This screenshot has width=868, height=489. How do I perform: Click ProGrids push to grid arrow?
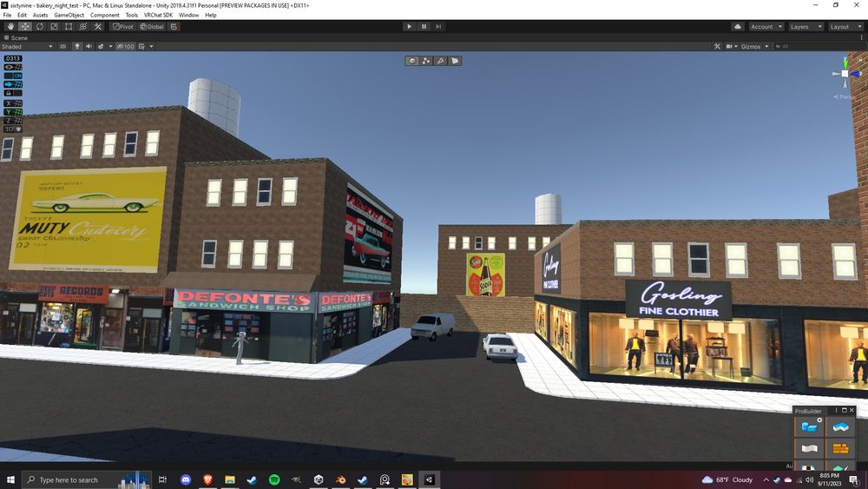pos(13,84)
